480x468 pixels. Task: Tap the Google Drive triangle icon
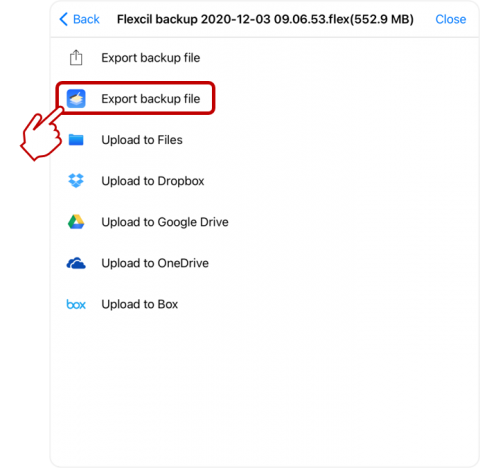click(76, 222)
